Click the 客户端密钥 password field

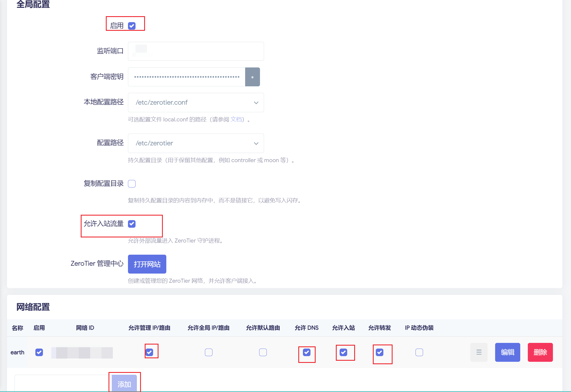pos(186,77)
